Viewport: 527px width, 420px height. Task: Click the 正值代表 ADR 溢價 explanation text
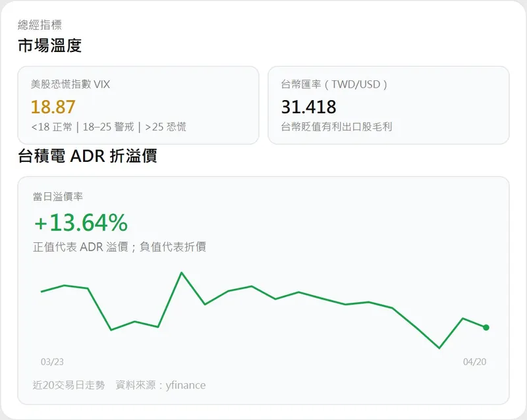[119, 247]
